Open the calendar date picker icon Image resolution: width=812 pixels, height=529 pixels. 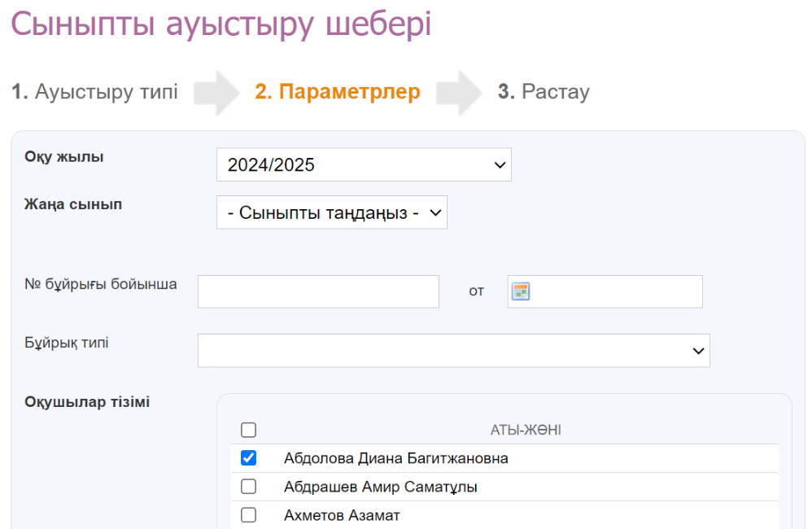pos(520,291)
